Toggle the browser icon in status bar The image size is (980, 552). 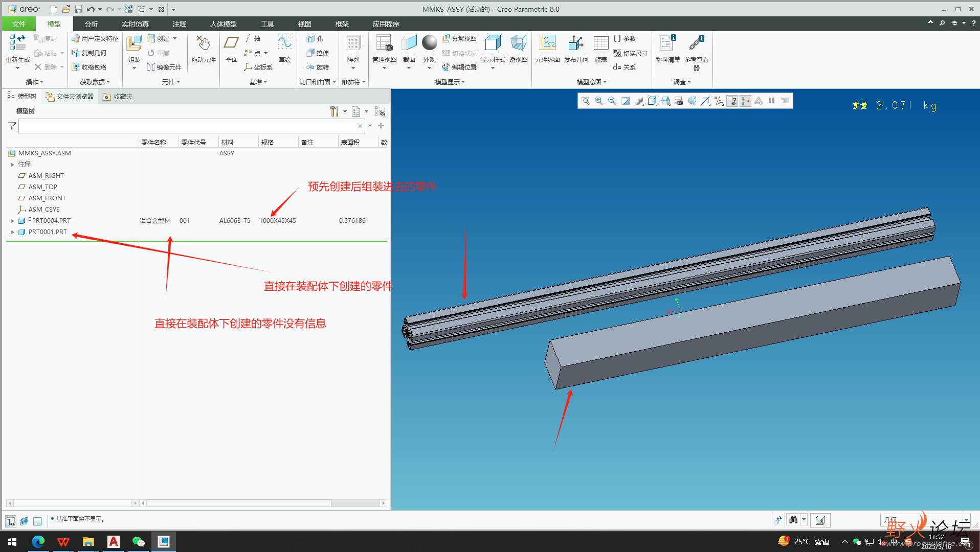click(x=24, y=521)
